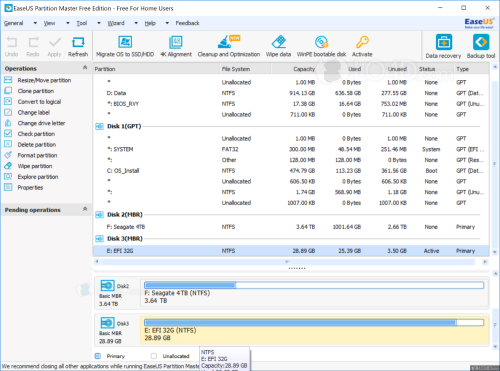Open the General menu

coord(14,23)
